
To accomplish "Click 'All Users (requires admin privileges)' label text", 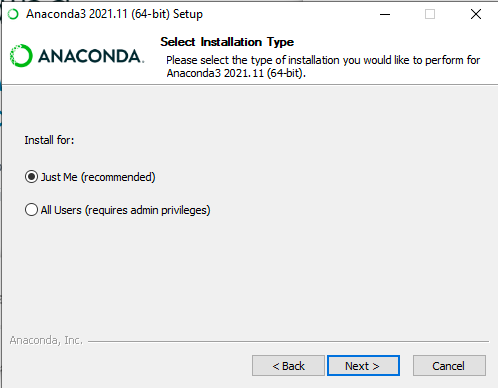I will 125,210.
